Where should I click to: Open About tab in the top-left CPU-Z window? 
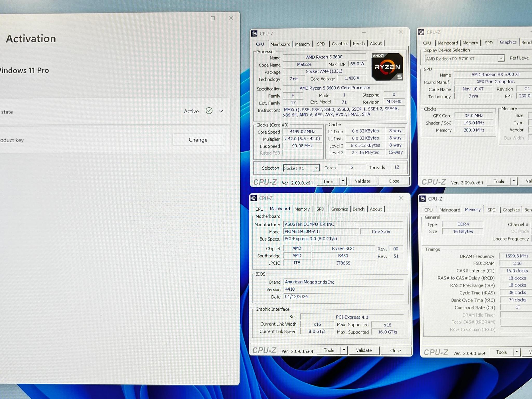pyautogui.click(x=376, y=43)
